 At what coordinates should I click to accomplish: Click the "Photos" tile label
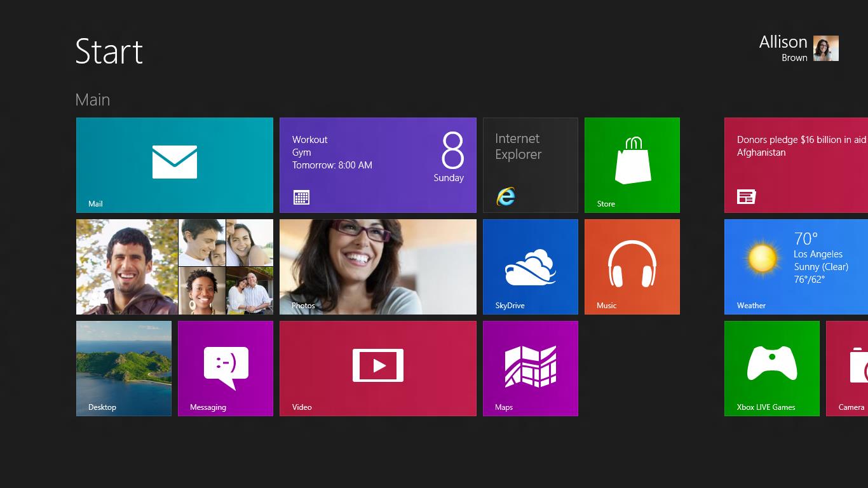click(304, 306)
